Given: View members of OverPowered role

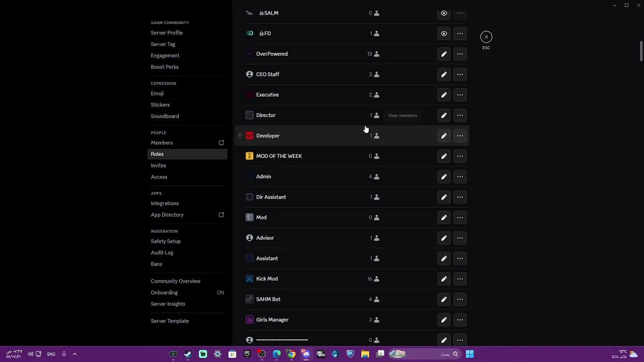Looking at the screenshot, I should [x=373, y=54].
